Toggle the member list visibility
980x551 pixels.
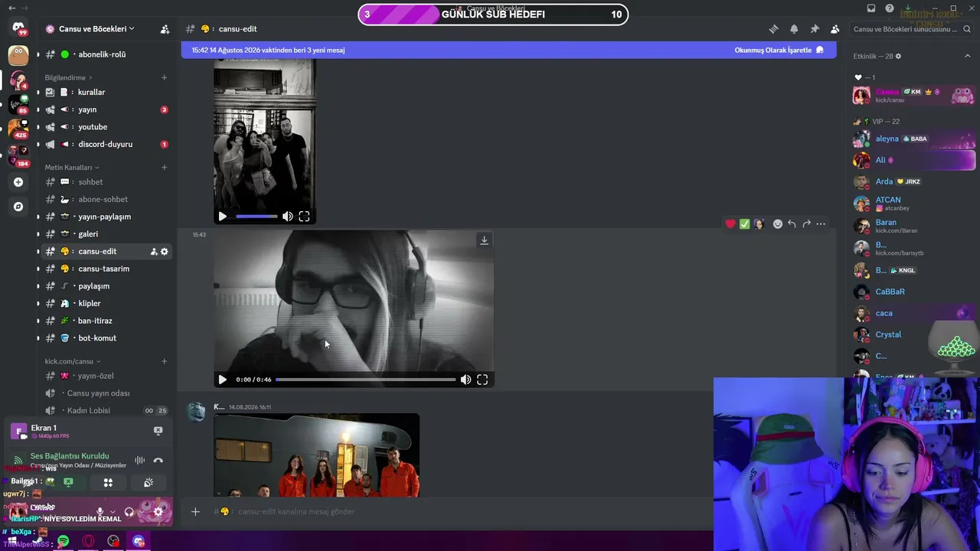coord(835,29)
